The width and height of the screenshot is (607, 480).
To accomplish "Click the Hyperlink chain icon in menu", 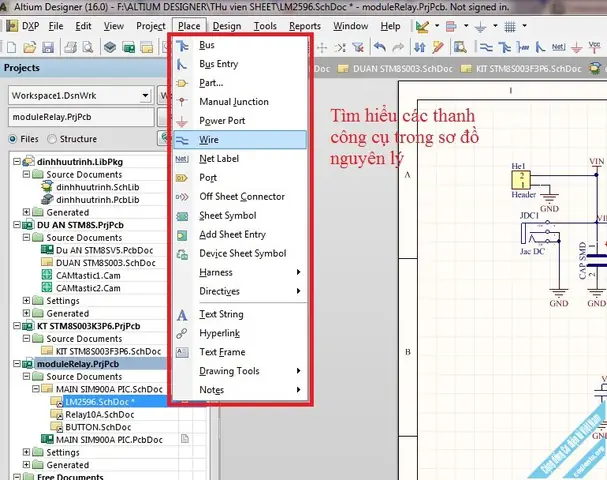I will pyautogui.click(x=182, y=333).
